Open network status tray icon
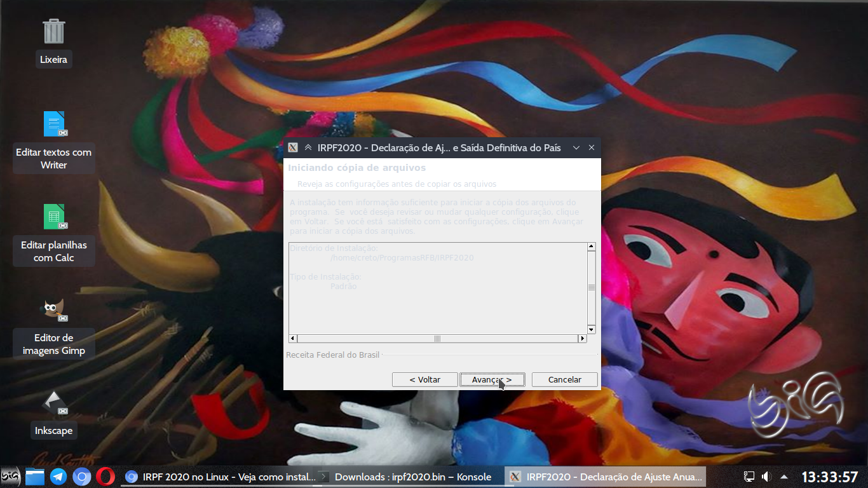The height and width of the screenshot is (488, 868). point(749,477)
